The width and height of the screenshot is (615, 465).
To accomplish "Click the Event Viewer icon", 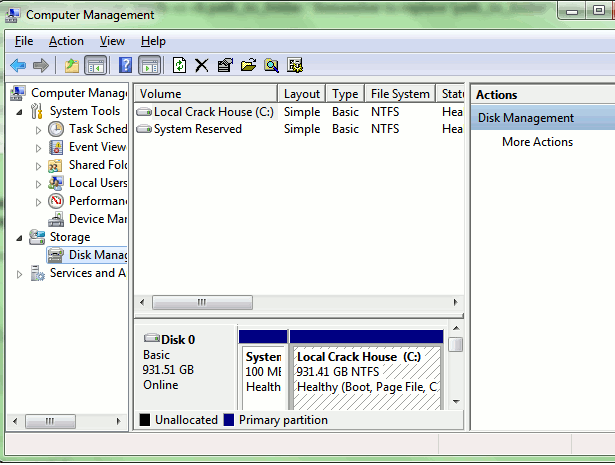I will 56,147.
